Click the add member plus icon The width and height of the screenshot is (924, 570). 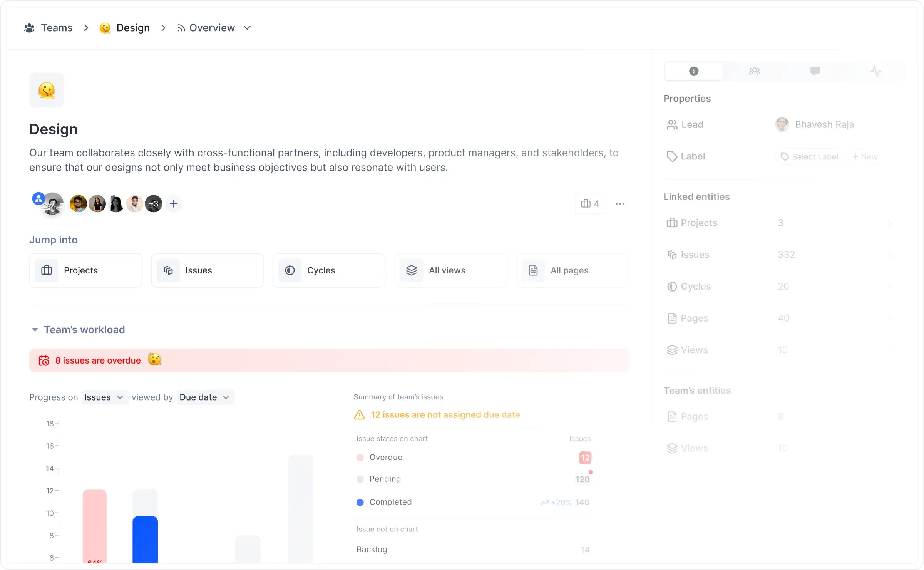(174, 204)
